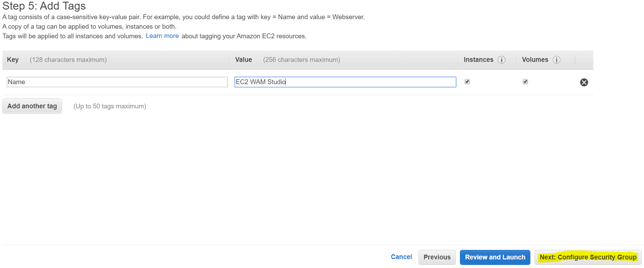Click the Instances info icon
The width and height of the screenshot is (644, 268).
coord(502,60)
